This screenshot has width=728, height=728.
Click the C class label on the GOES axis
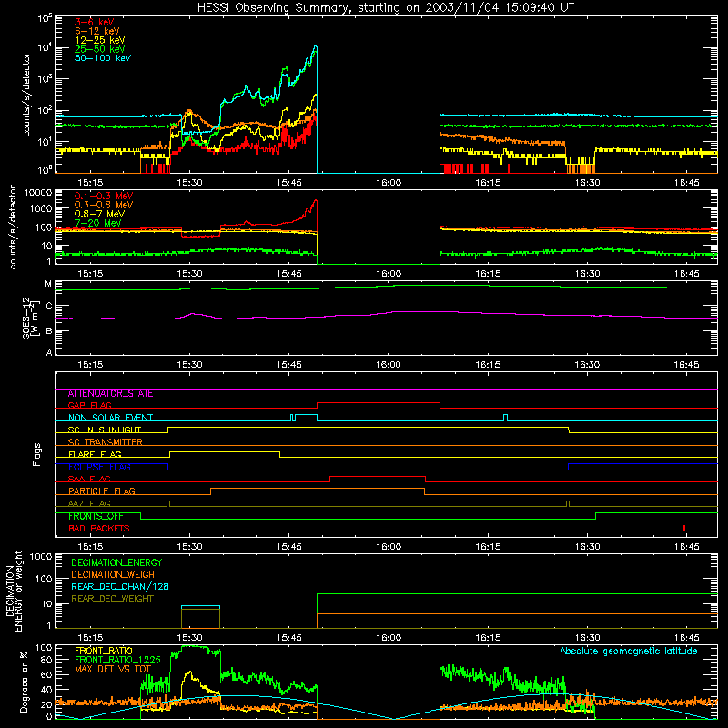click(x=49, y=307)
